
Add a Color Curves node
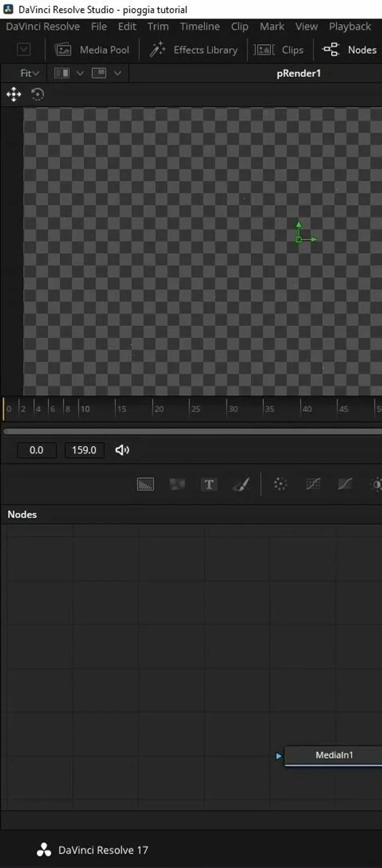click(x=344, y=484)
